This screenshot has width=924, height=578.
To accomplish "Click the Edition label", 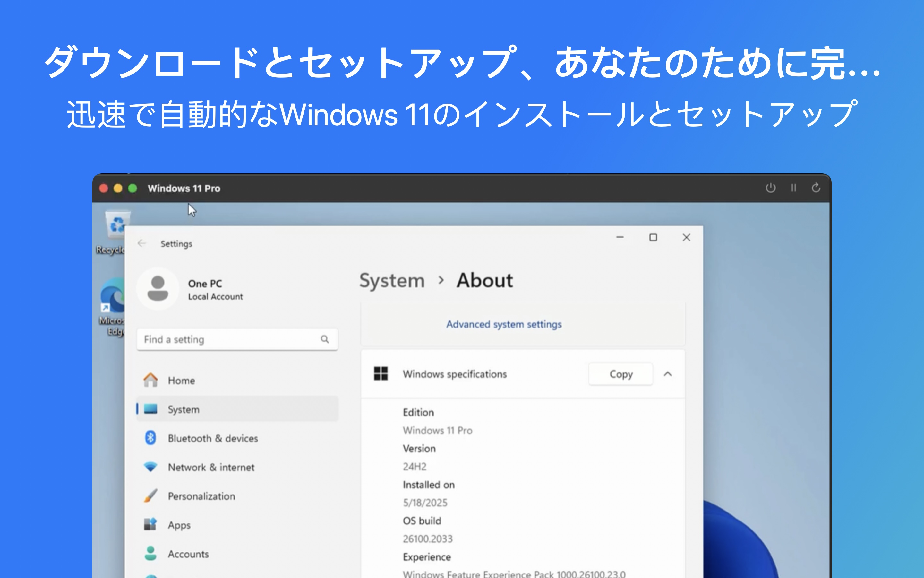I will coord(418,412).
